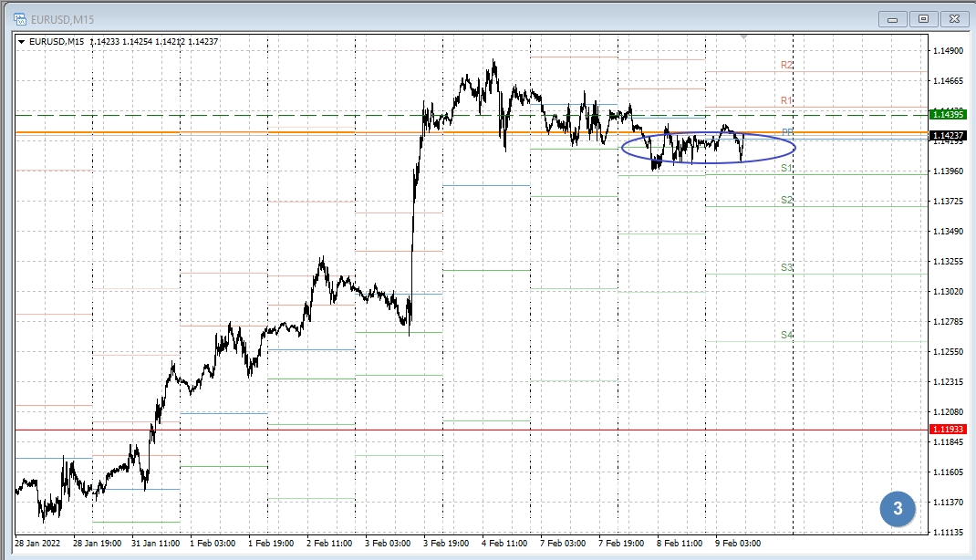Minimize the EURUSD,M15 chart window
Viewport: 976px width, 560px height.
click(x=893, y=19)
